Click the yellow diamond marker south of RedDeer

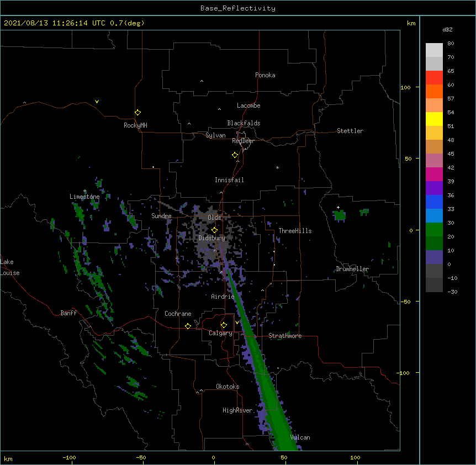[x=235, y=155]
